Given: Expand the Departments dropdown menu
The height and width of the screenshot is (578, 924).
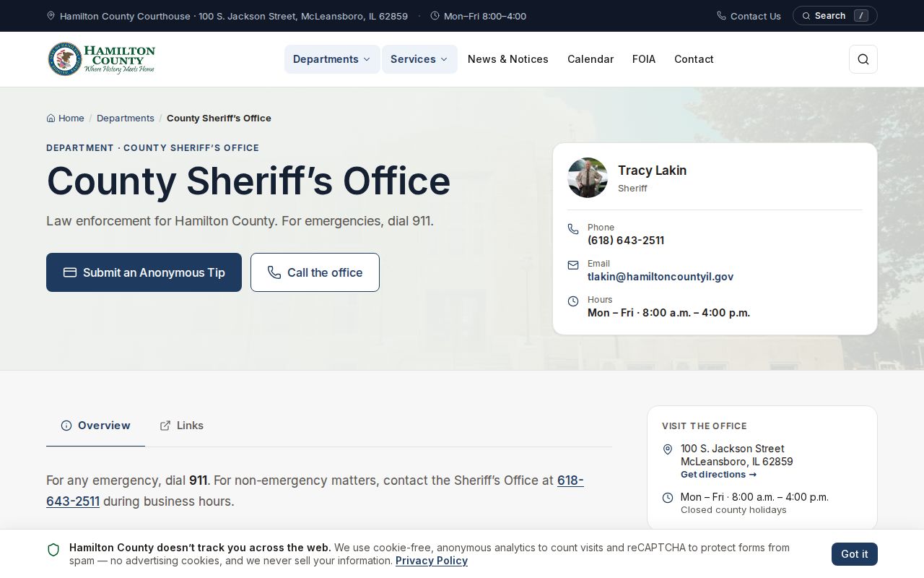Looking at the screenshot, I should click(332, 59).
